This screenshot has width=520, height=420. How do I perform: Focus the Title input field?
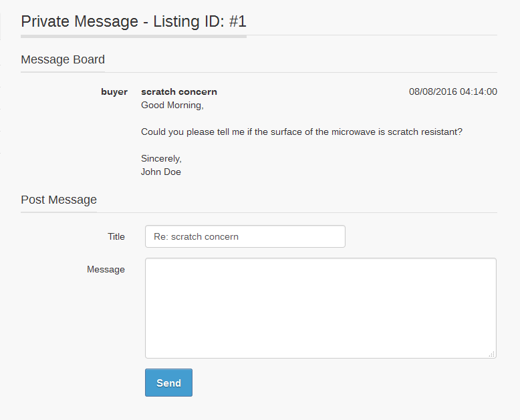coord(245,236)
